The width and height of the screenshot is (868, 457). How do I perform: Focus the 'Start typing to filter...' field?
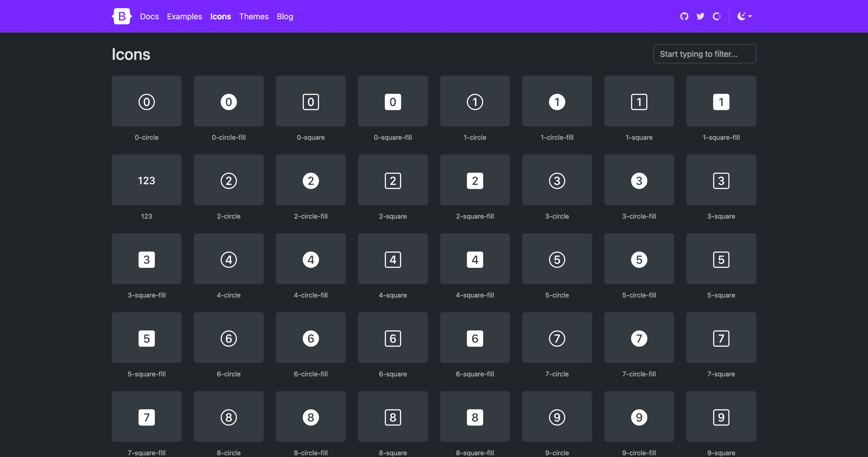click(x=705, y=54)
